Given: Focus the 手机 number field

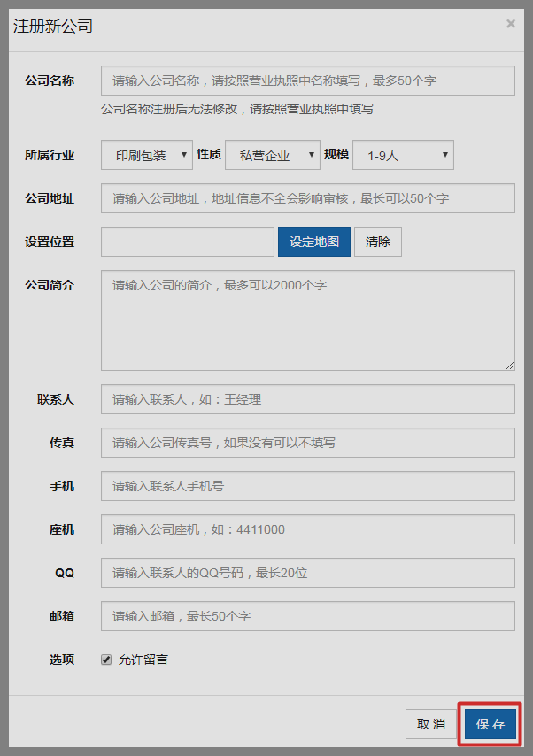Looking at the screenshot, I should [x=307, y=486].
